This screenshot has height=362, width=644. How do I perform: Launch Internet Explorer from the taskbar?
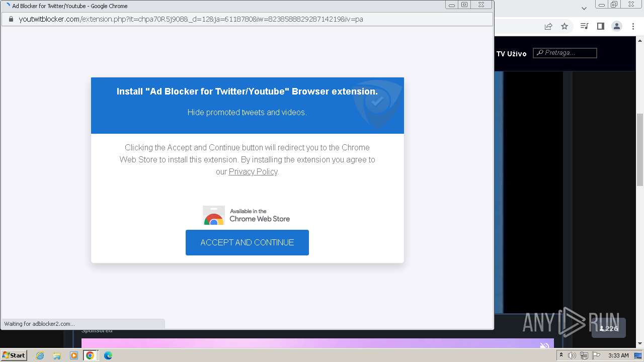tap(40, 355)
